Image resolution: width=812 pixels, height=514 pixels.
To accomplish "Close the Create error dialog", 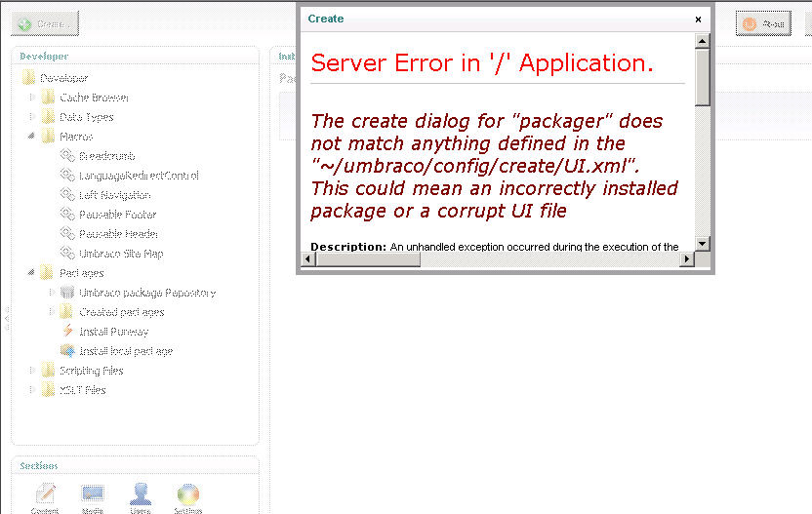I will tap(698, 20).
